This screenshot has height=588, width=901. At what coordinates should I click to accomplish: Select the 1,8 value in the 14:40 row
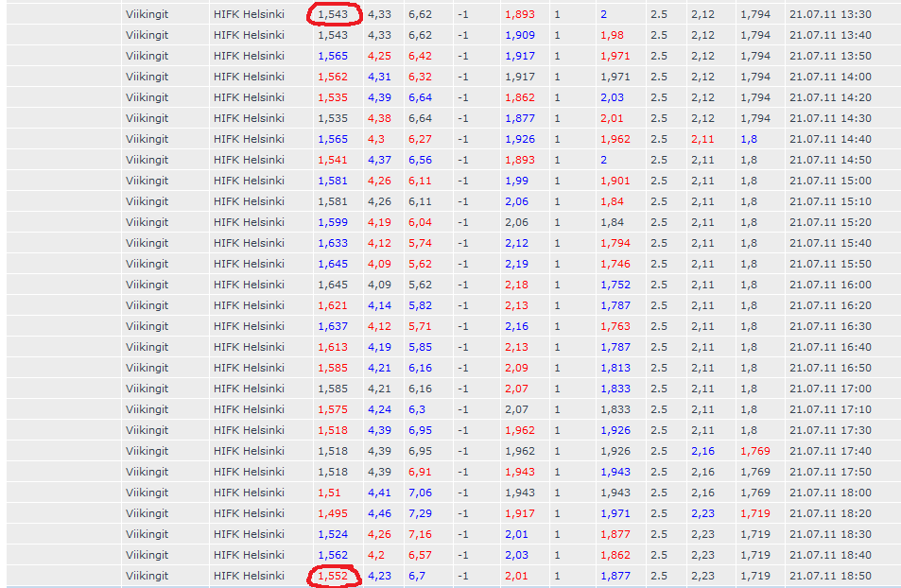click(749, 139)
